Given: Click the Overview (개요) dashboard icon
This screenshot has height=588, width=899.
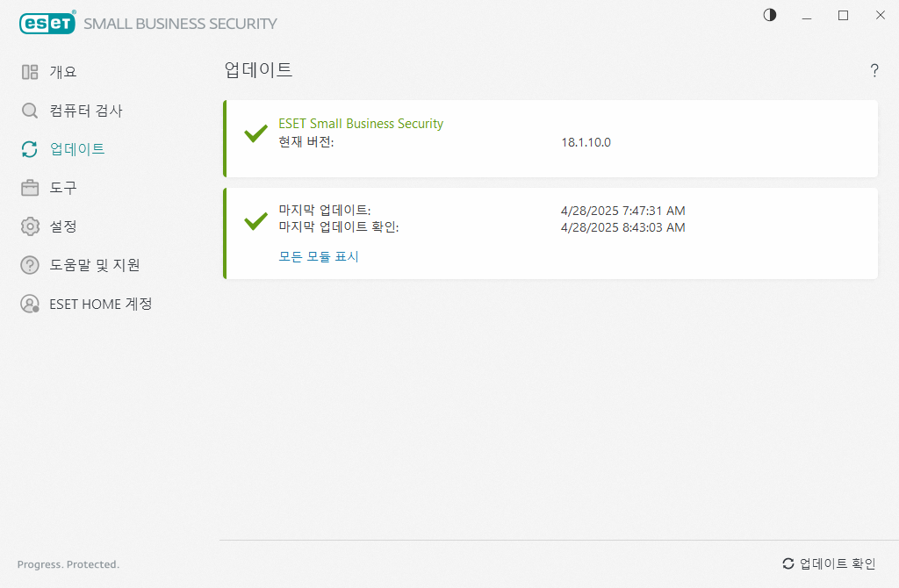Looking at the screenshot, I should (x=30, y=72).
